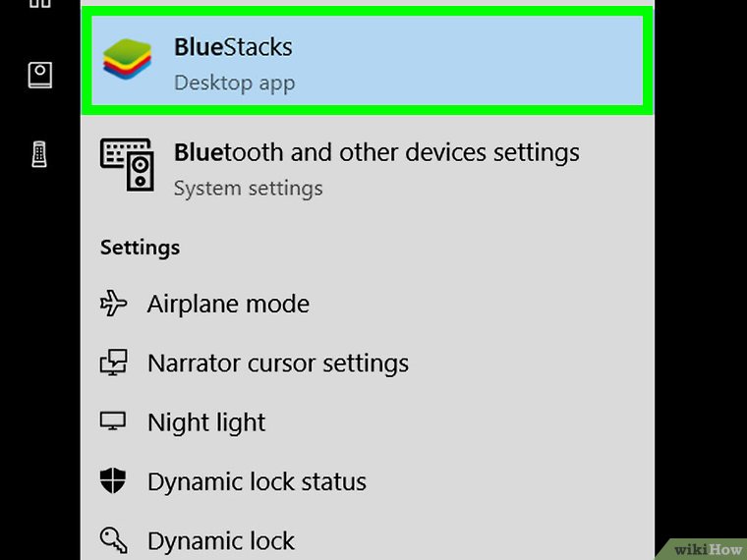The height and width of the screenshot is (560, 747).
Task: Open the BlueStacks desktop app result
Action: (x=364, y=61)
